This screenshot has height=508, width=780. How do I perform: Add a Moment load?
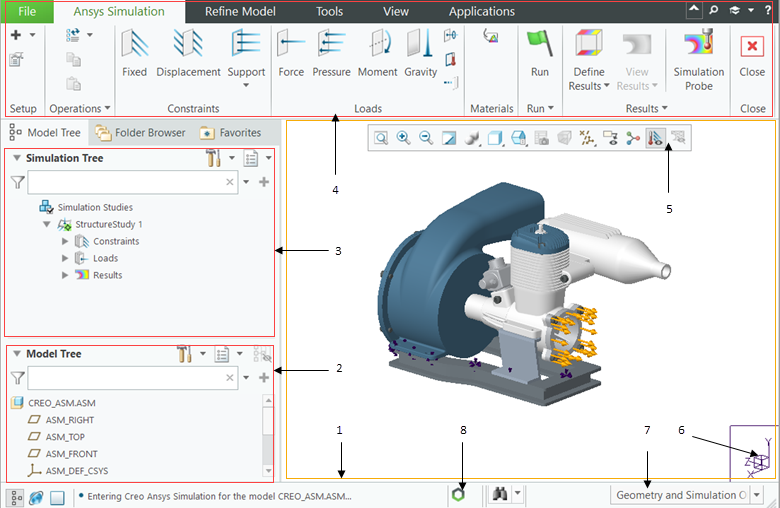click(377, 53)
